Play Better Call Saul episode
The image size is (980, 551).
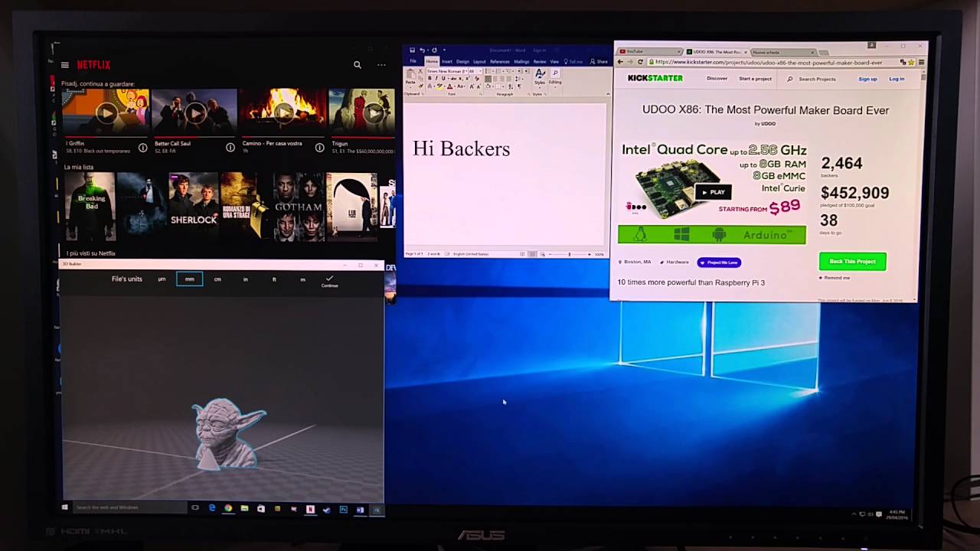pyautogui.click(x=195, y=113)
